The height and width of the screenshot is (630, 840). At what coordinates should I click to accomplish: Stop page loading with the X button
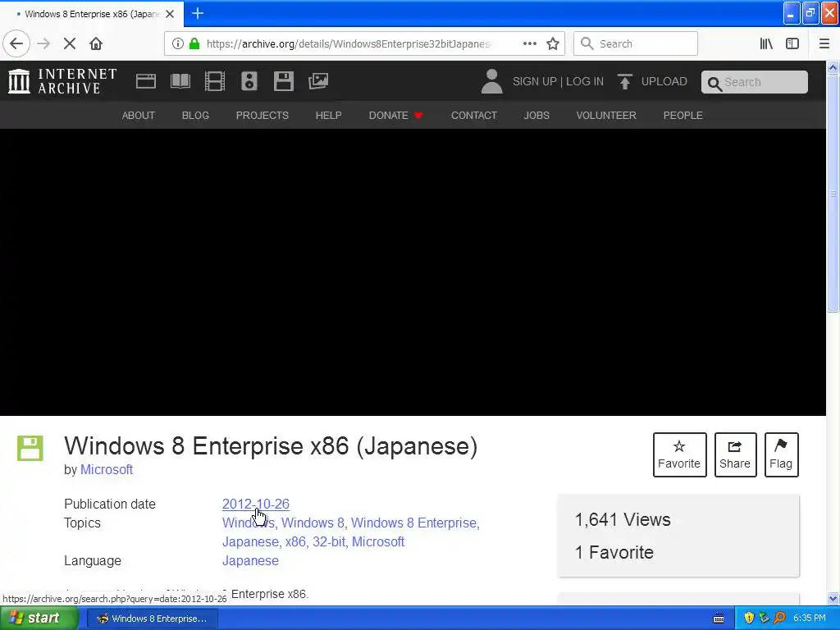[70, 43]
